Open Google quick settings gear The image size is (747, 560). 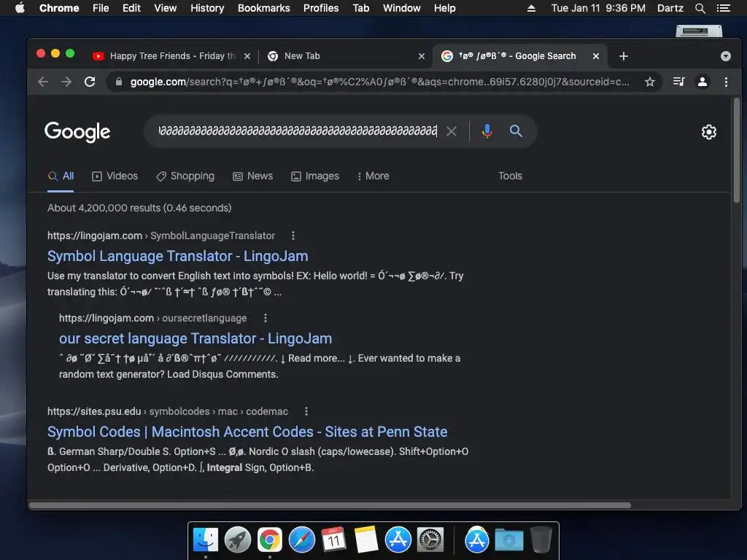709,132
